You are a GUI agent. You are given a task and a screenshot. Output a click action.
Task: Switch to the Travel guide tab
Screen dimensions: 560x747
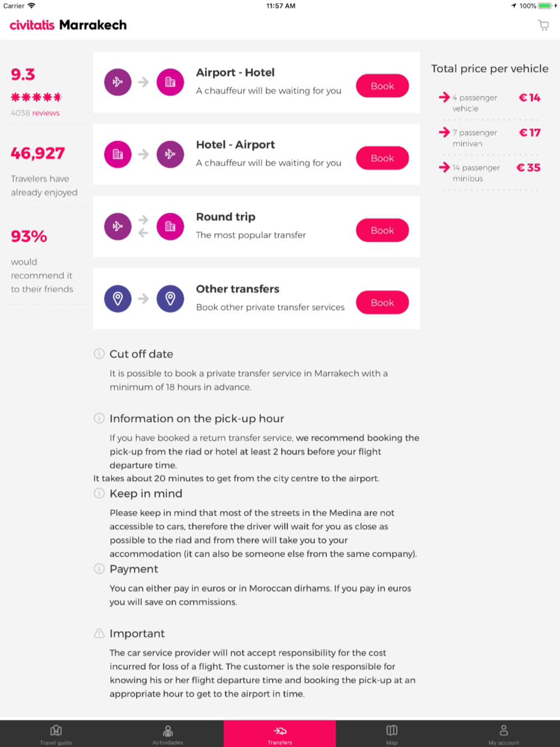click(56, 734)
